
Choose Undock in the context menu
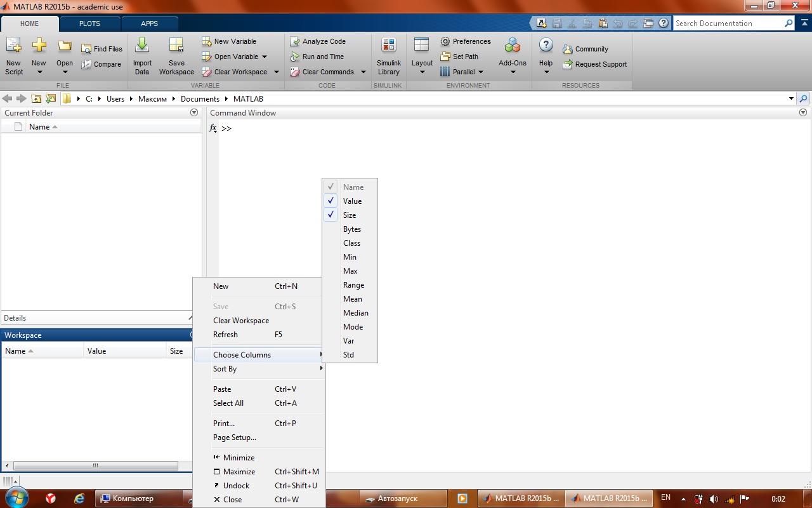coord(259,486)
